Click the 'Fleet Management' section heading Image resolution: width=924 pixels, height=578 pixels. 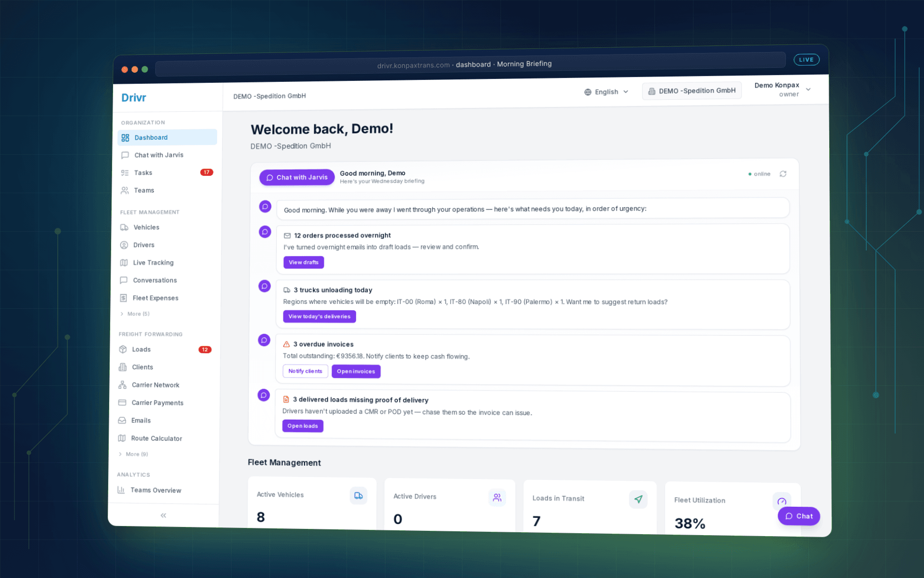click(x=284, y=462)
